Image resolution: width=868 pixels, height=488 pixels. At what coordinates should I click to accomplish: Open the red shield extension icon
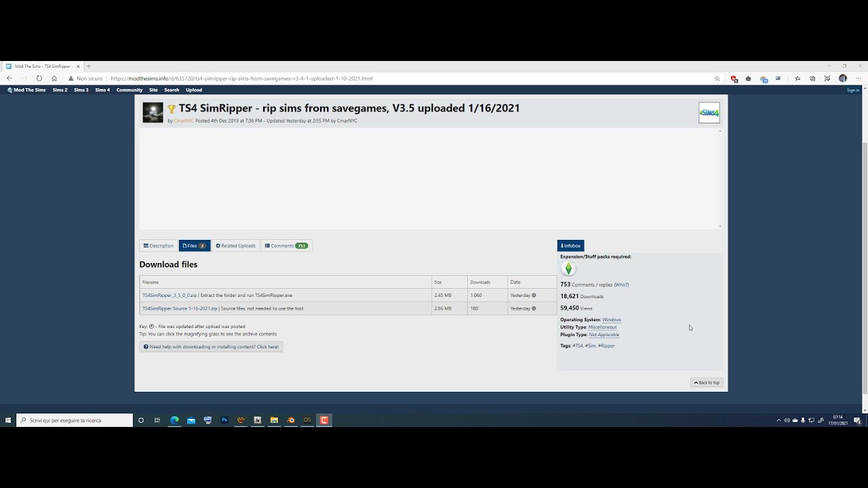(734, 79)
